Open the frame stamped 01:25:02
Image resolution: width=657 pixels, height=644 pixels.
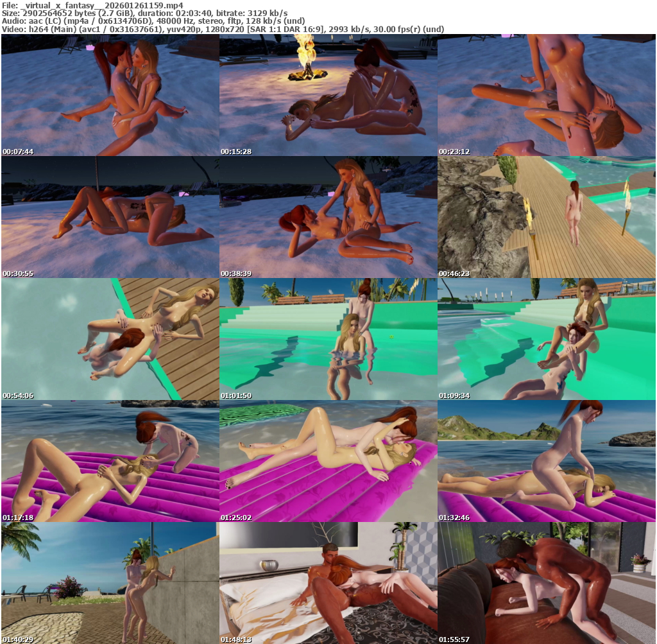(328, 461)
